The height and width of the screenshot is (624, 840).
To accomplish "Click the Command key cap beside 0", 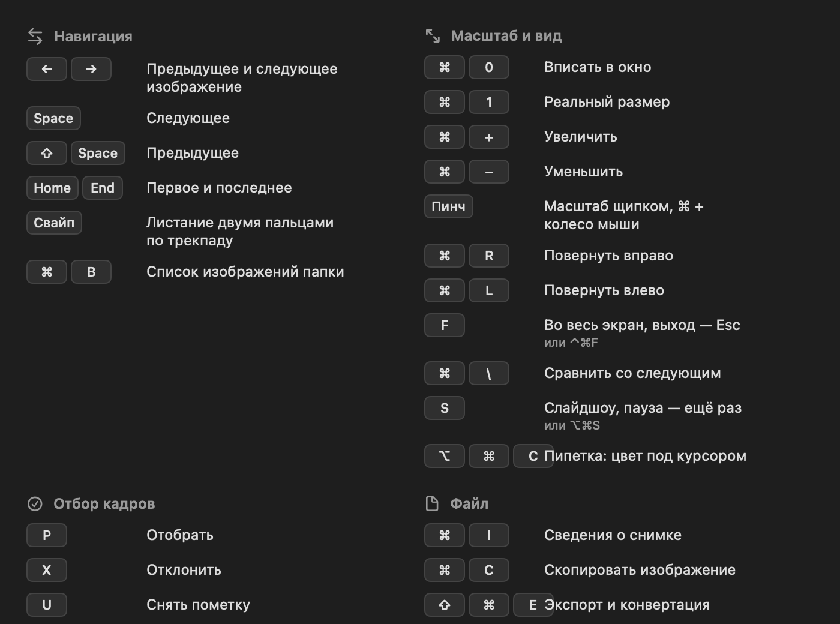I will coord(445,67).
